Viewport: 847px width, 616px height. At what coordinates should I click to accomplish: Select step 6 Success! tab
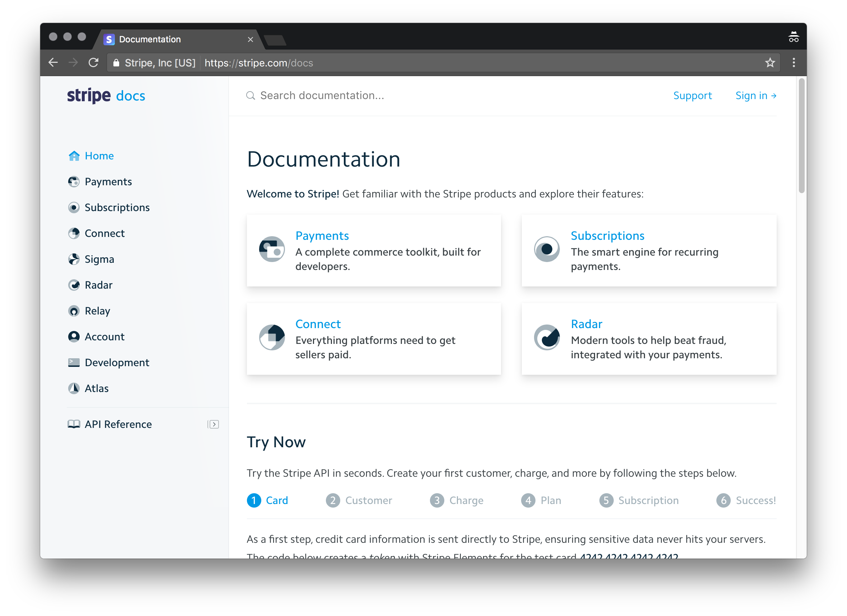pyautogui.click(x=746, y=500)
